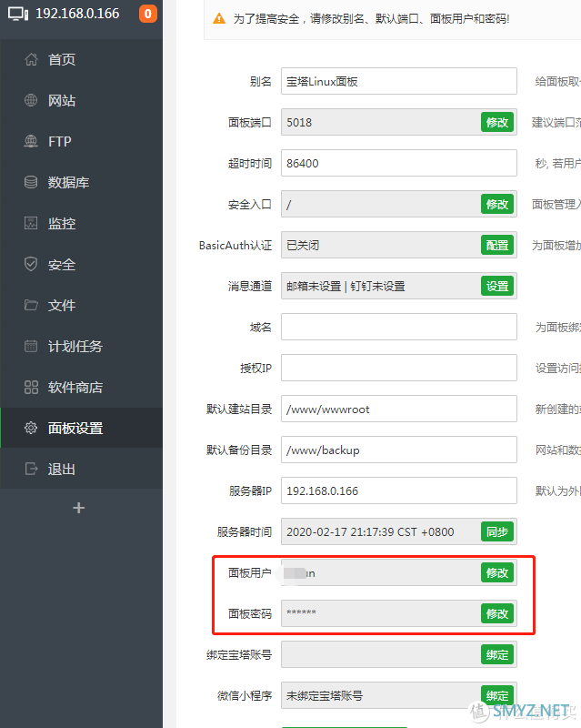581x728 pixels.
Task: Open the 安全 menu item
Action: 81,264
